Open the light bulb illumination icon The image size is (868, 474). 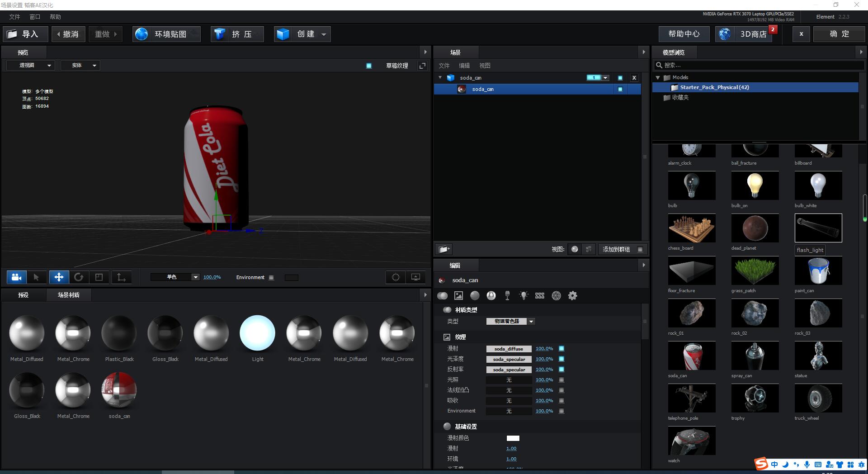pos(524,296)
